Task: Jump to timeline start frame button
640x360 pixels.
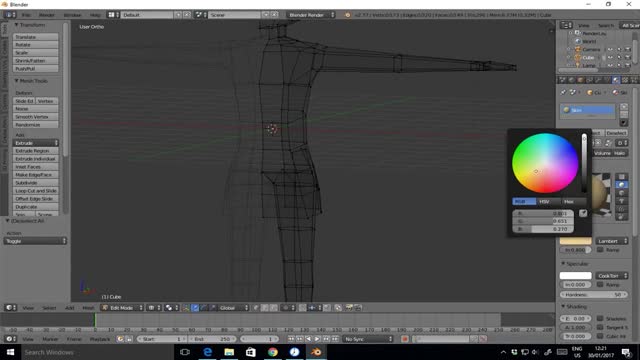Action: coord(291,339)
